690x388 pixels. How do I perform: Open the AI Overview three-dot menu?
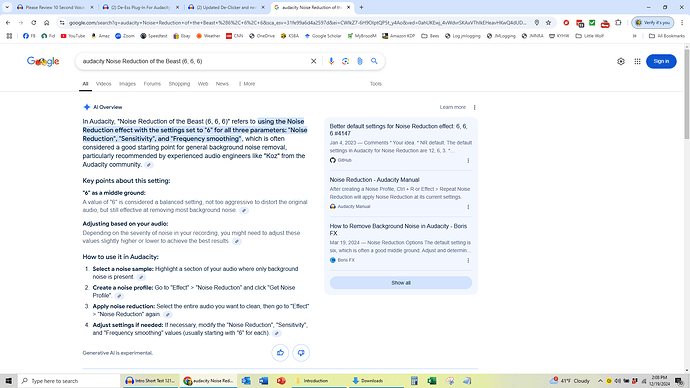pyautogui.click(x=474, y=107)
